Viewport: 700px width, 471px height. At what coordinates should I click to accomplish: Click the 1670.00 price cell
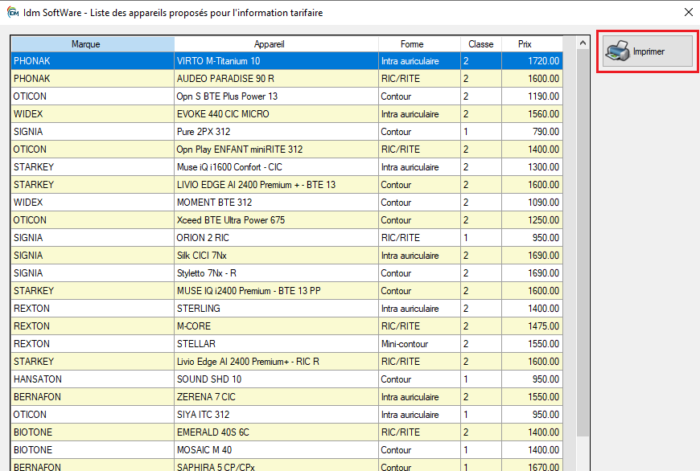pos(532,465)
